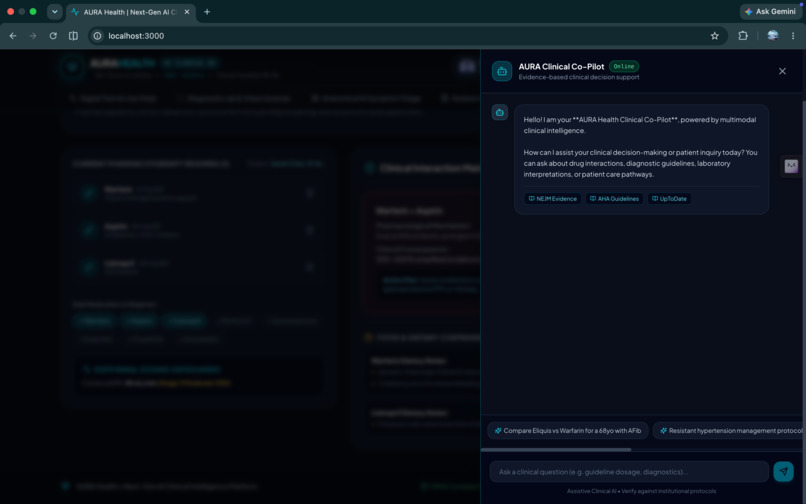The height and width of the screenshot is (504, 806).
Task: Bookmark this page with the star
Action: point(715,36)
